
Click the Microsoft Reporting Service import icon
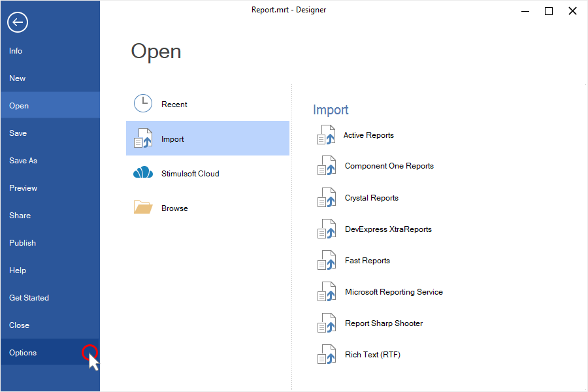(327, 292)
